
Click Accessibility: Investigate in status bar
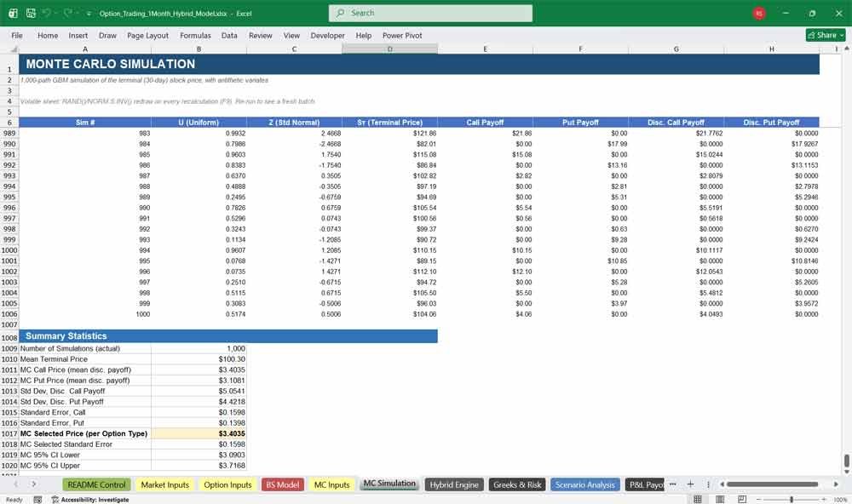[x=90, y=499]
